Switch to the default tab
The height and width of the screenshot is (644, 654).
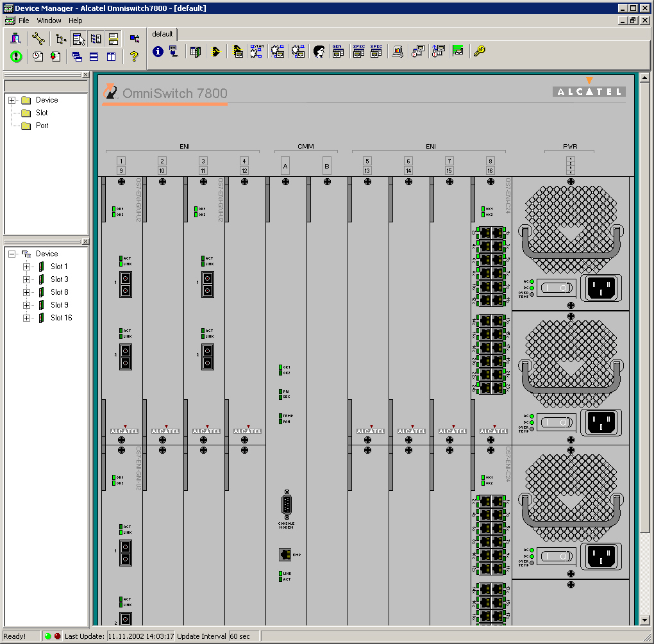click(x=162, y=34)
